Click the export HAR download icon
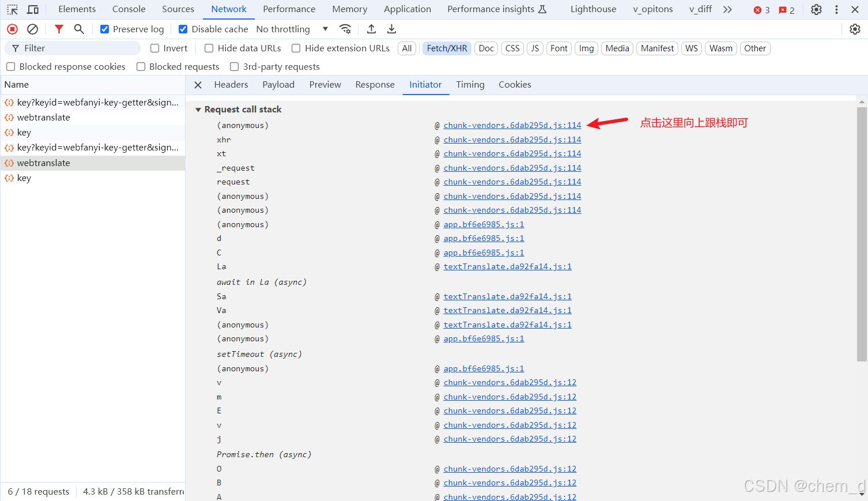This screenshot has width=868, height=501. tap(391, 29)
